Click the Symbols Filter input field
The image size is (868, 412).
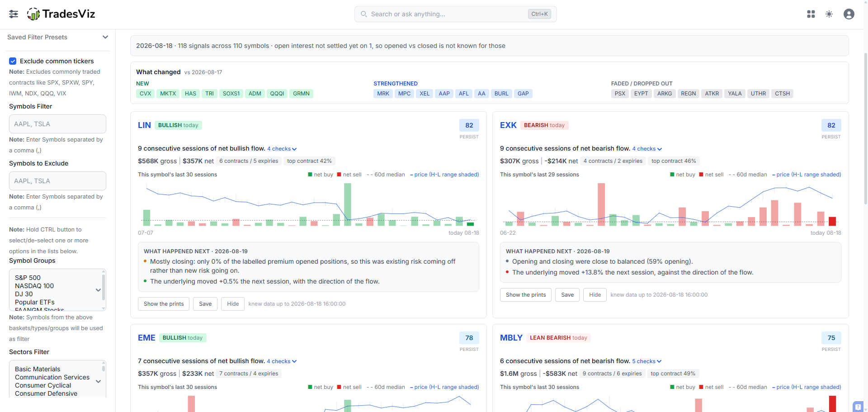[57, 124]
